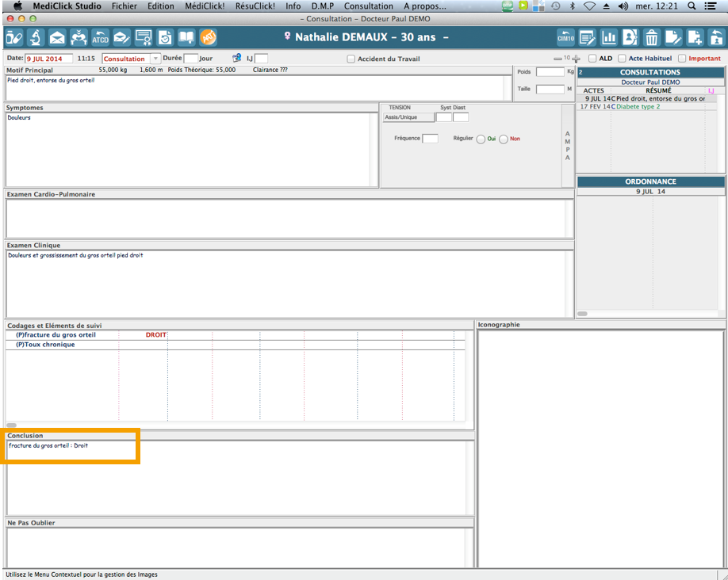
Task: Click the Conclusion text 'fracture du gros orteil : Droit'
Action: (x=48, y=445)
